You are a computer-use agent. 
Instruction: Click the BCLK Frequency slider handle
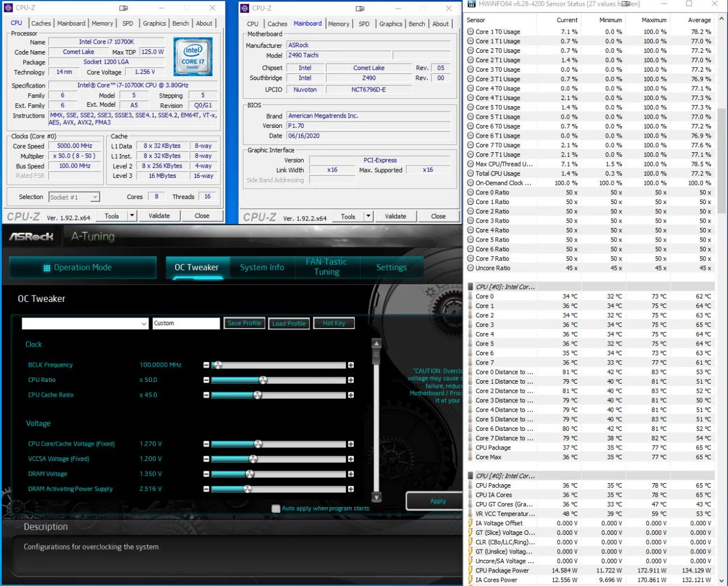(x=218, y=365)
